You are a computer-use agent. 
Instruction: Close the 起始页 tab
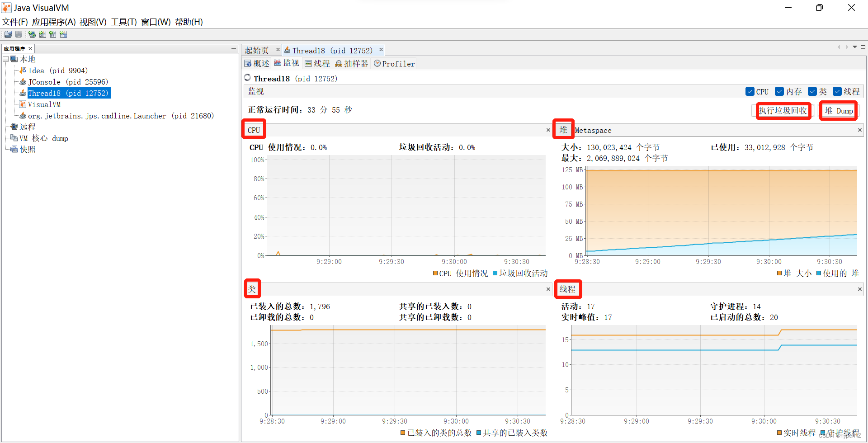[278, 50]
